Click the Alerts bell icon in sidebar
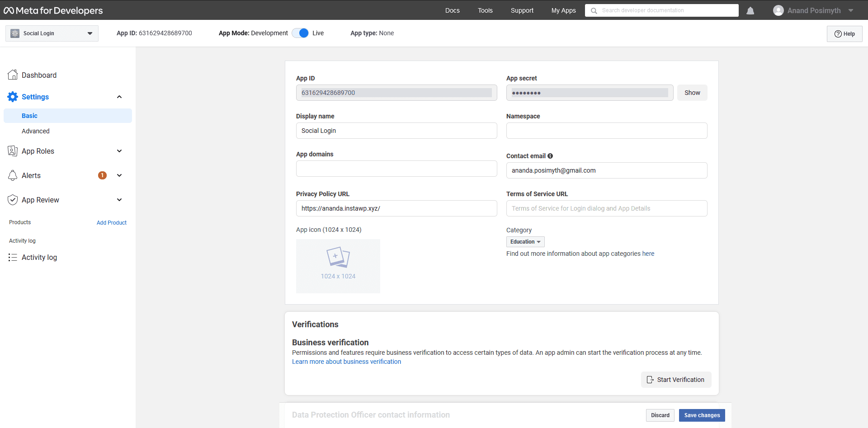The image size is (868, 428). (13, 175)
